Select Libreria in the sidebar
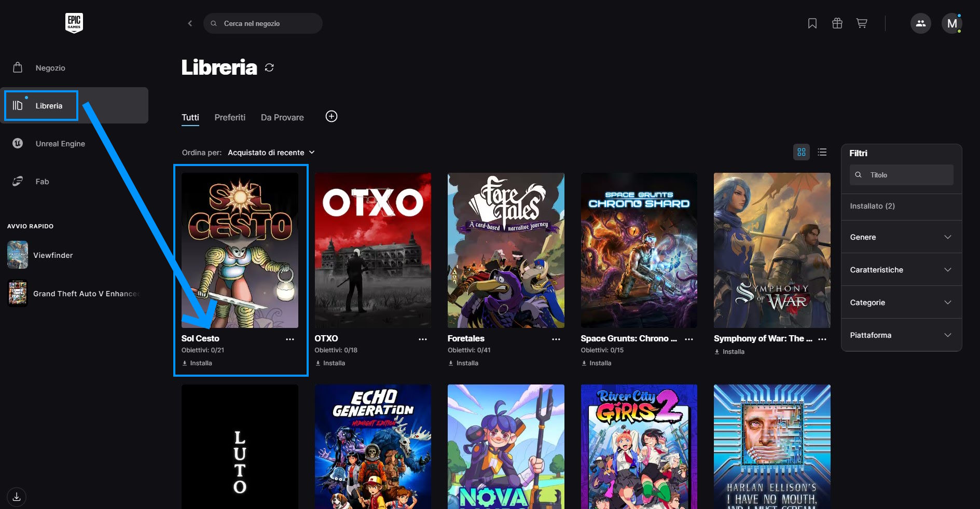This screenshot has height=509, width=980. click(x=74, y=105)
